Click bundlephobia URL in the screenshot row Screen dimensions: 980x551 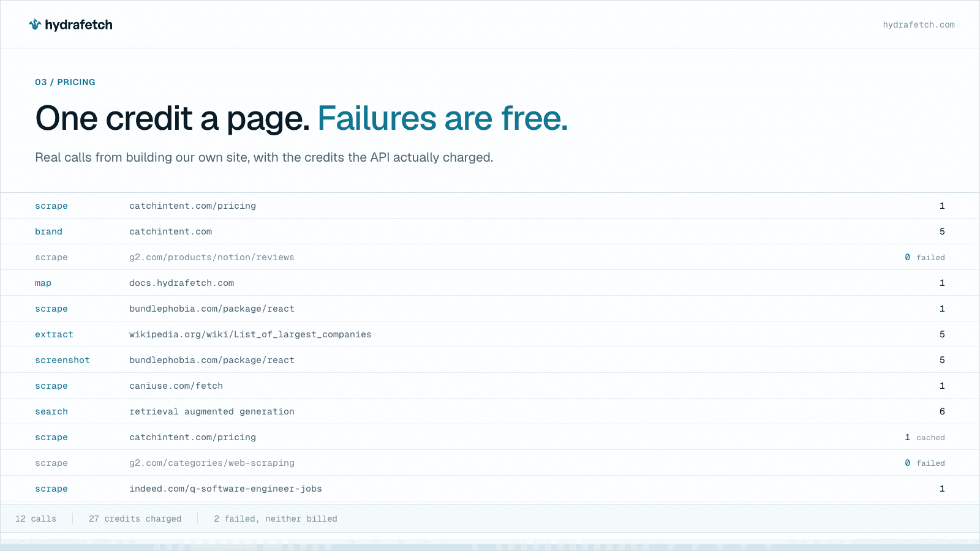tap(211, 360)
